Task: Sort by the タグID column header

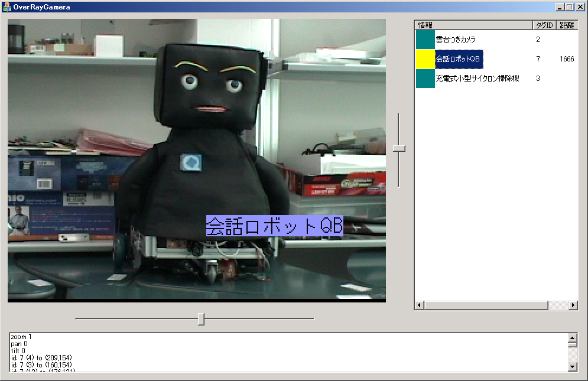Action: pyautogui.click(x=544, y=25)
